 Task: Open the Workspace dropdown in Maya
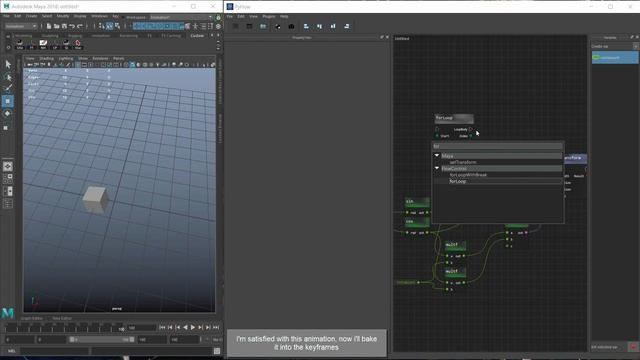(x=181, y=17)
